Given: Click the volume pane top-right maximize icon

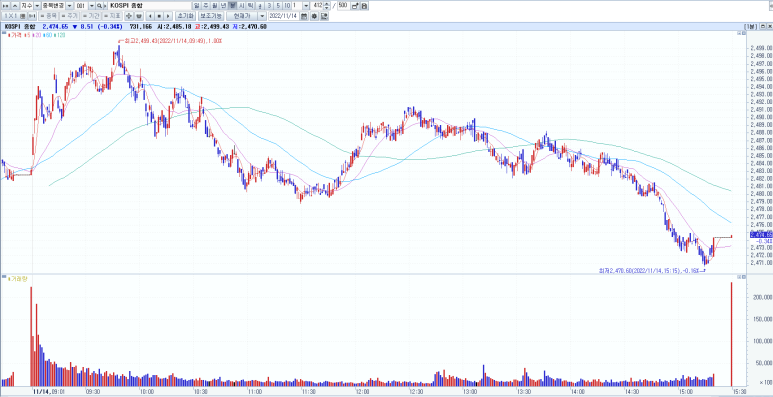Looking at the screenshot, I should pos(743,278).
